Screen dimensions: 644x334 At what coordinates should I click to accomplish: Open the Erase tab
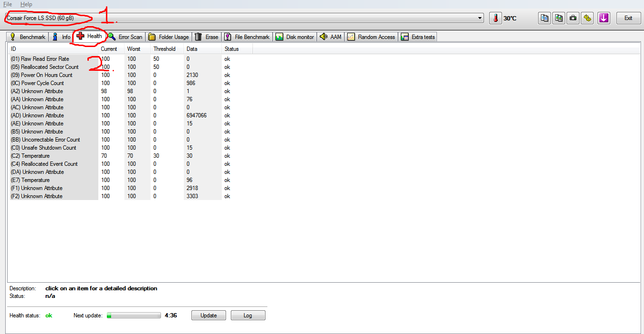coord(207,37)
